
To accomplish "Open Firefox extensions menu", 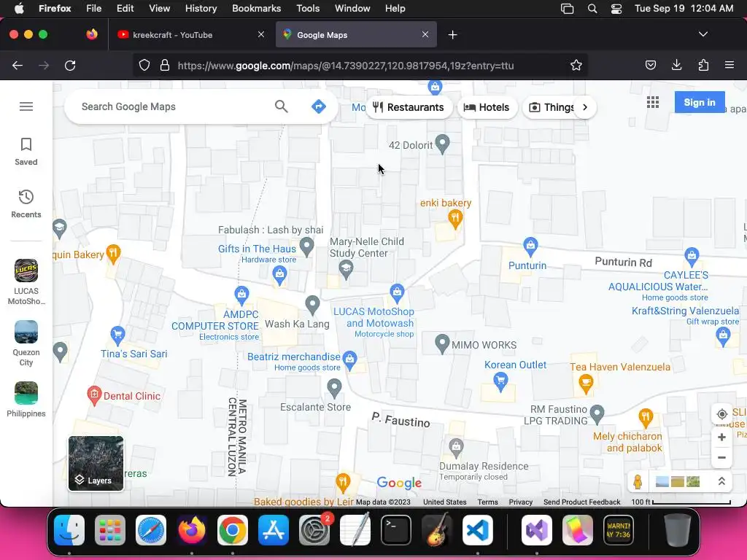I will [703, 65].
